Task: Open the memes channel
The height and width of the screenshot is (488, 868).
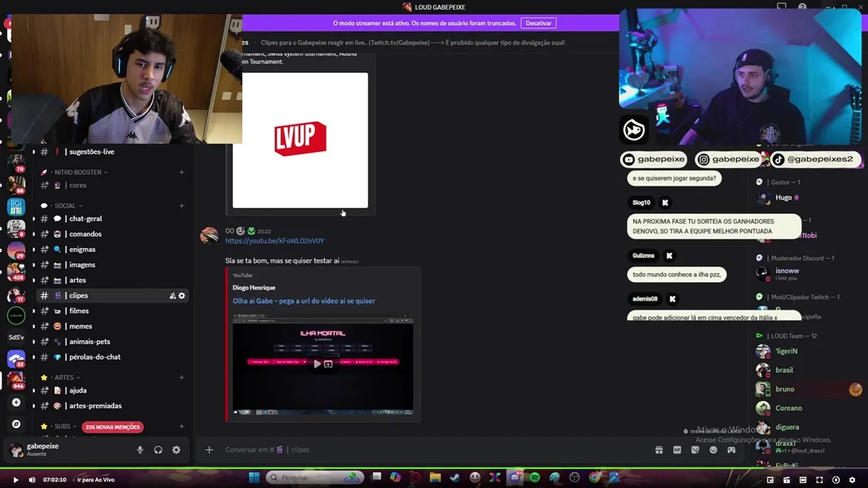Action: click(112, 326)
